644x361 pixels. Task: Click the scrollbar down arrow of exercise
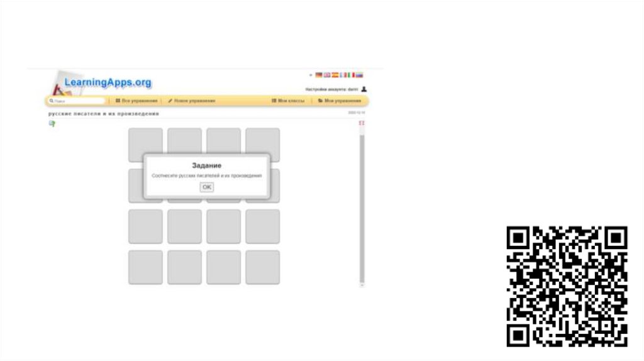click(362, 285)
